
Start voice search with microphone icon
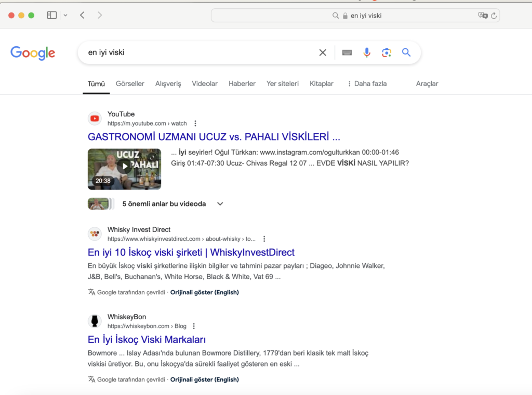(x=367, y=52)
